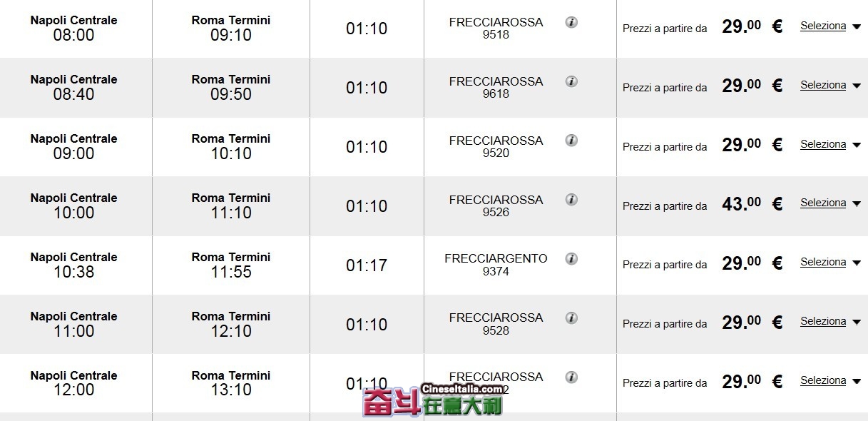
Task: Click Frecciarossa 9518 train name
Action: (496, 29)
